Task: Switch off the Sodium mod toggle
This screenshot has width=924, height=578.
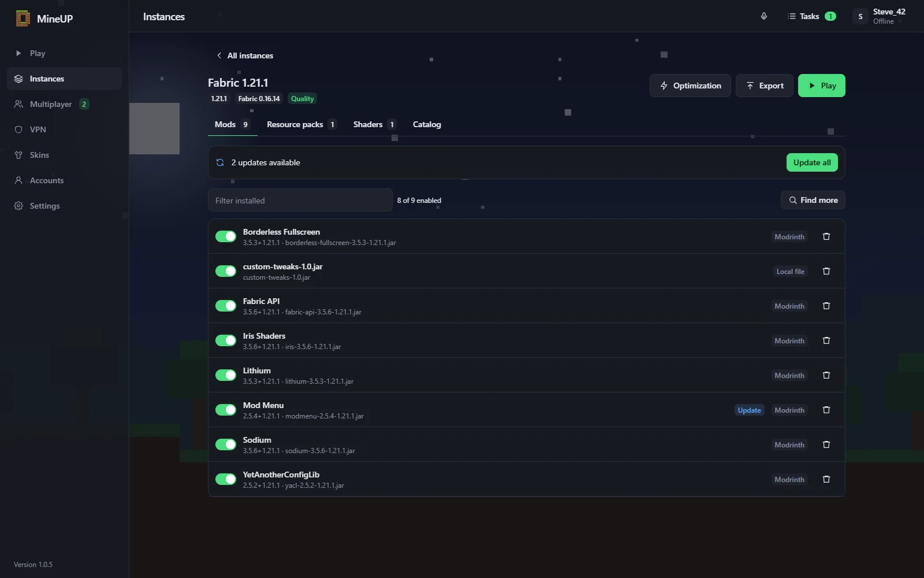Action: (226, 444)
